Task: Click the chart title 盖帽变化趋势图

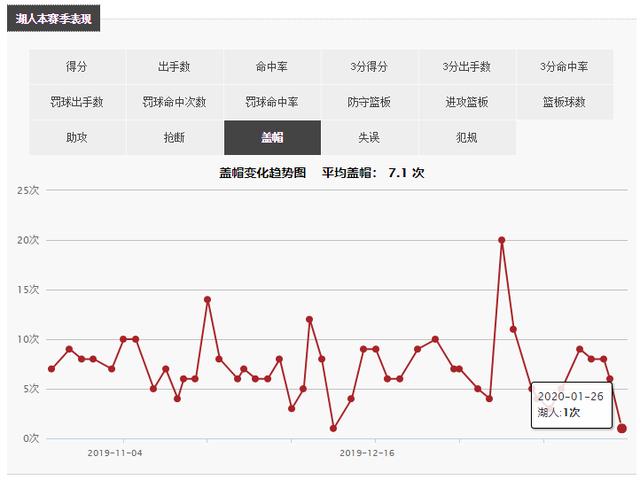Action: pyautogui.click(x=262, y=173)
